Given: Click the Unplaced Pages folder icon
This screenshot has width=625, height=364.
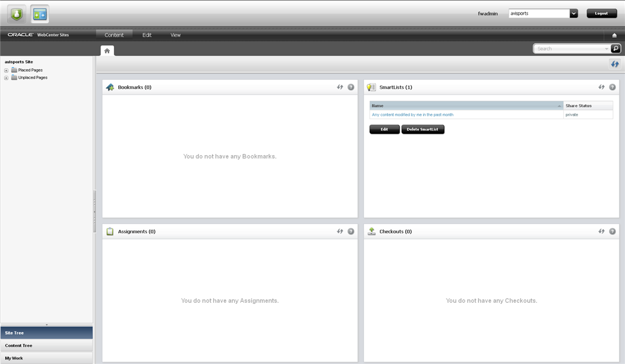Looking at the screenshot, I should 14,77.
